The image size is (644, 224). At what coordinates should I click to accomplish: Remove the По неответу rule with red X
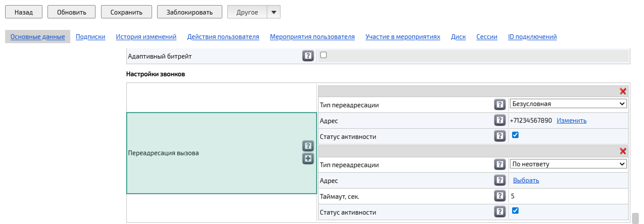(x=623, y=151)
